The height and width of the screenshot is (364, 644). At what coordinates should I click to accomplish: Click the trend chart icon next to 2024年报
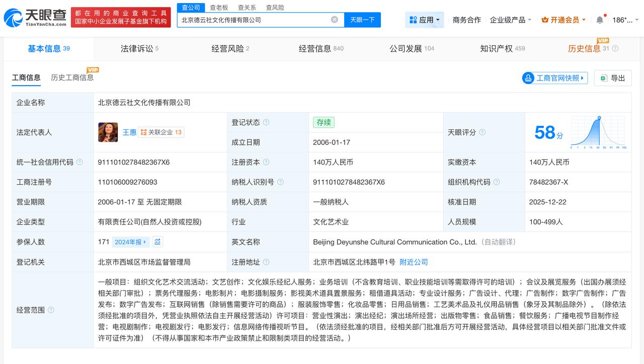157,242
